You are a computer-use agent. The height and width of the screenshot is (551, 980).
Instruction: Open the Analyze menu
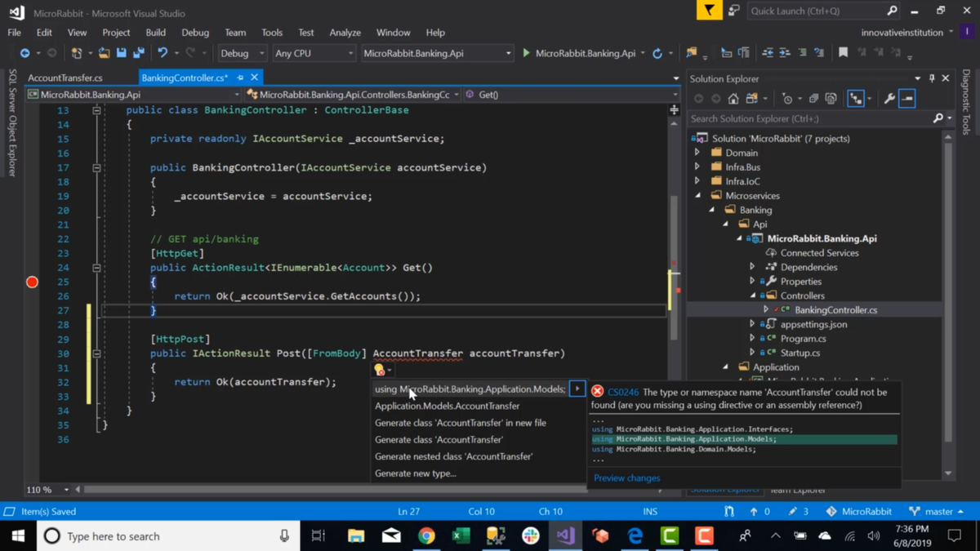pyautogui.click(x=345, y=33)
